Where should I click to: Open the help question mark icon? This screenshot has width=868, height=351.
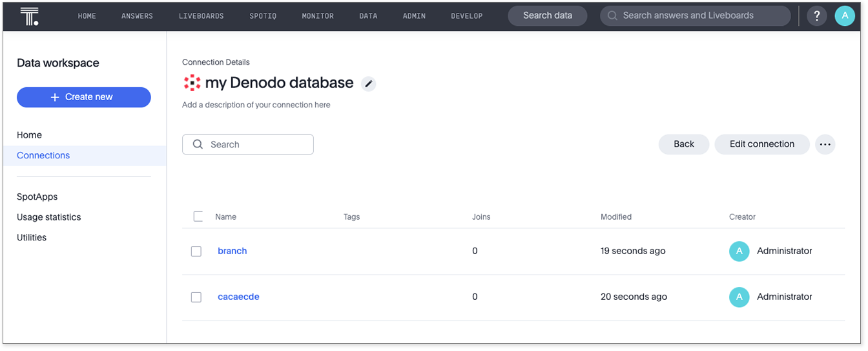[x=816, y=16]
